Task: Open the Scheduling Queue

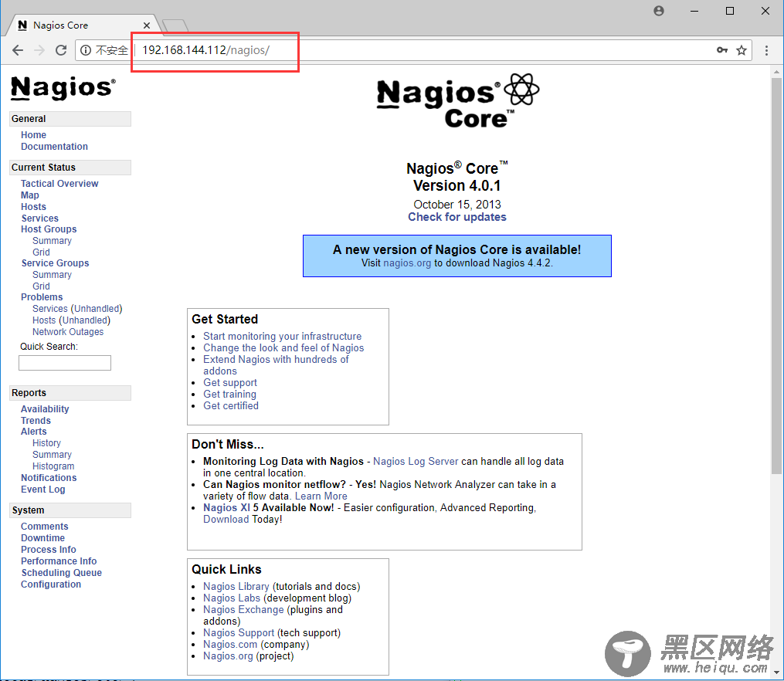Action: 62,573
